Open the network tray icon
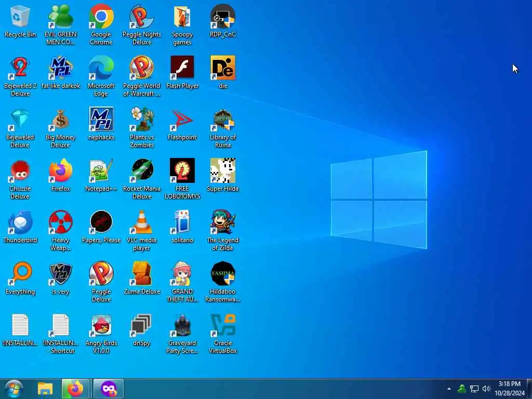 click(x=474, y=389)
